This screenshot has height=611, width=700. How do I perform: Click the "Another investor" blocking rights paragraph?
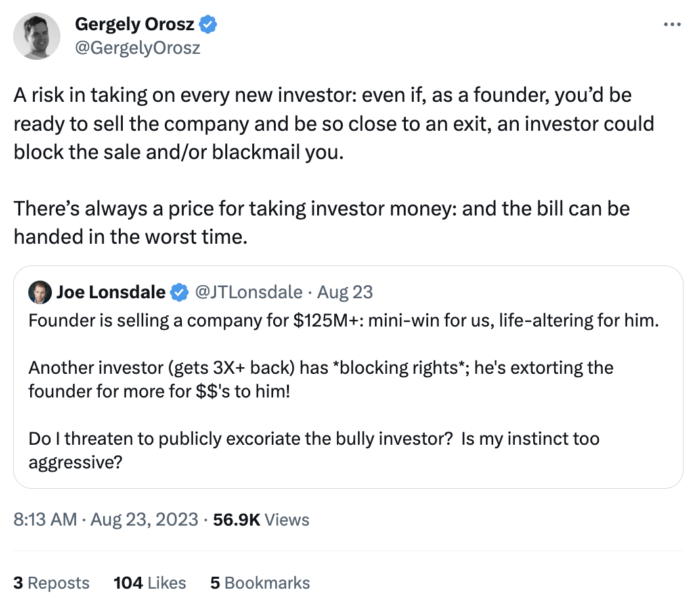[x=320, y=379]
